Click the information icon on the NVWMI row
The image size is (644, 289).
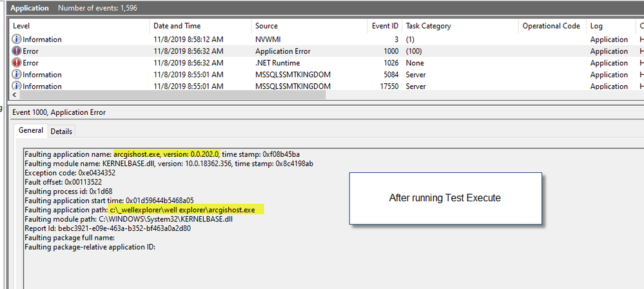coord(17,39)
